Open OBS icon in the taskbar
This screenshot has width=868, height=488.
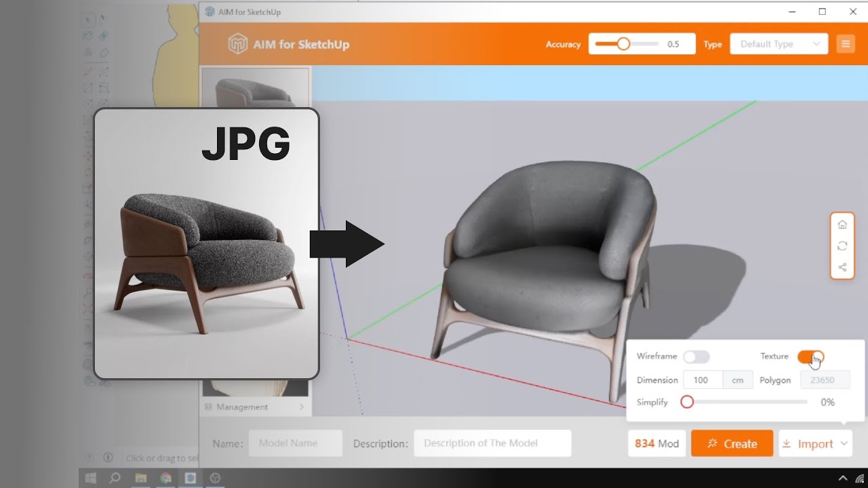216,479
